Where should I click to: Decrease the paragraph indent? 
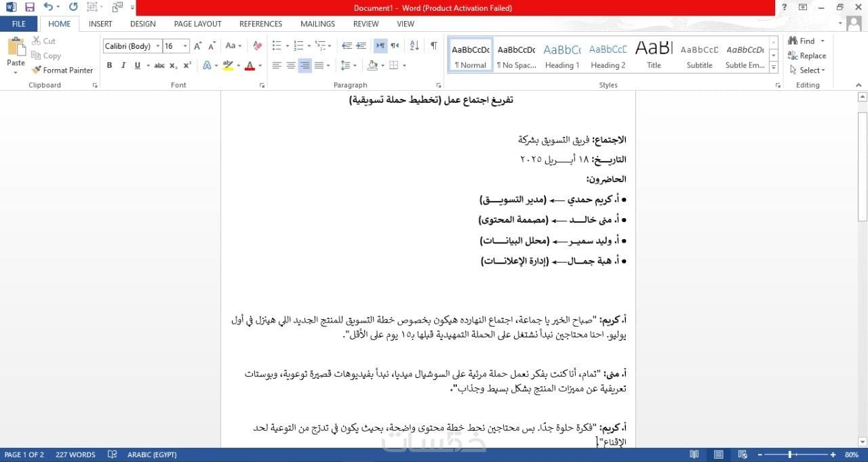[347, 46]
